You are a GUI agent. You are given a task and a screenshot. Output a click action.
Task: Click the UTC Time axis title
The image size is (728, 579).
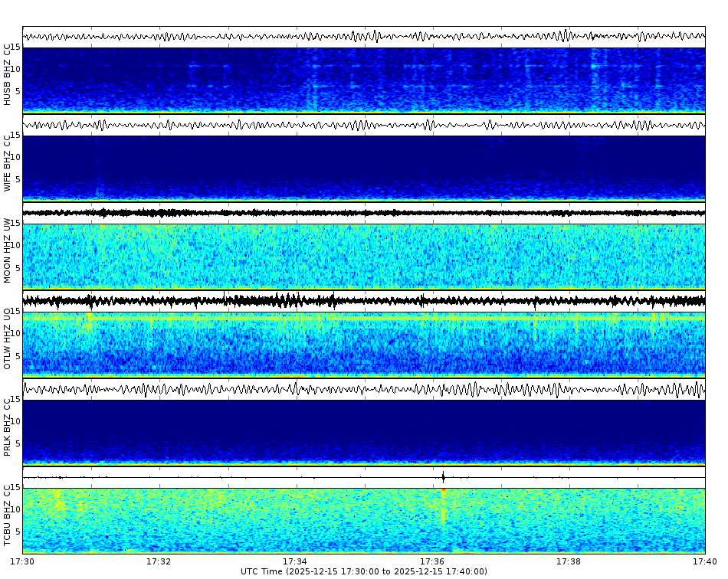(x=364, y=571)
